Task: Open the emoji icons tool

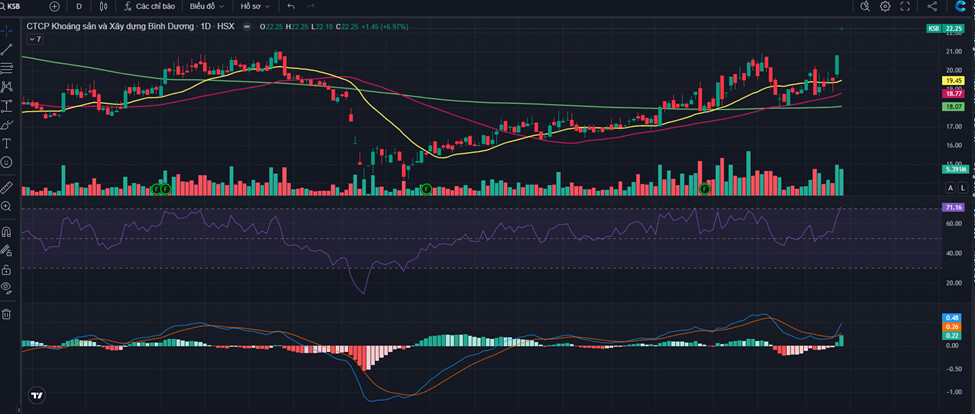Action: pyautogui.click(x=6, y=162)
